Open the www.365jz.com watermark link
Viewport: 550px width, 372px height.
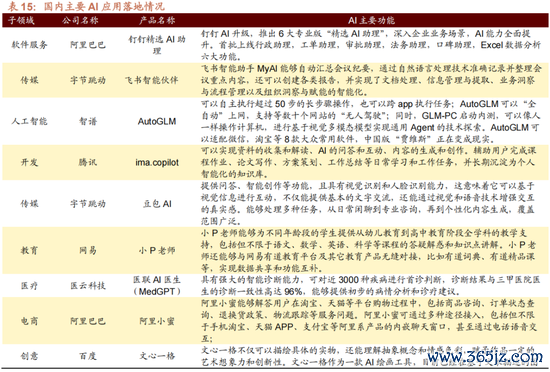coord(485,357)
